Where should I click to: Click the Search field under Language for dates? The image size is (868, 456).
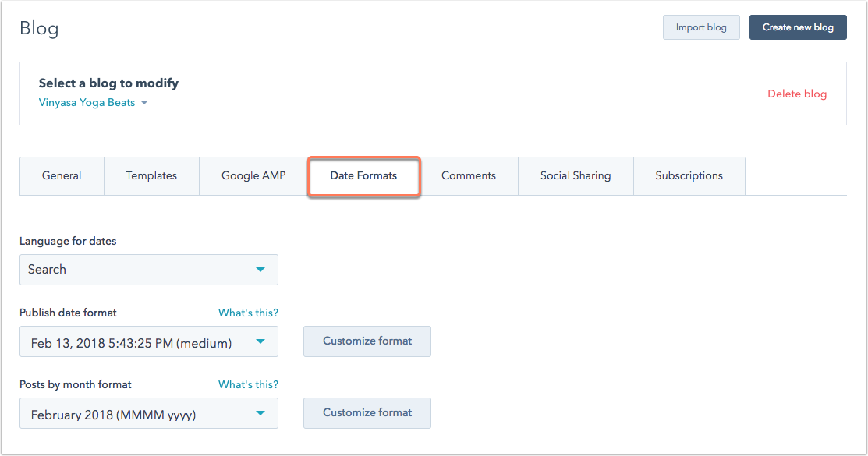click(133, 270)
